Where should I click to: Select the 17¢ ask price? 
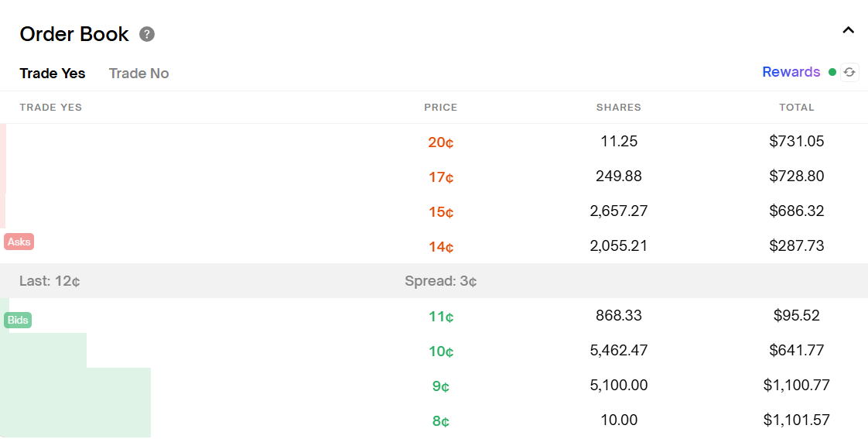point(440,177)
